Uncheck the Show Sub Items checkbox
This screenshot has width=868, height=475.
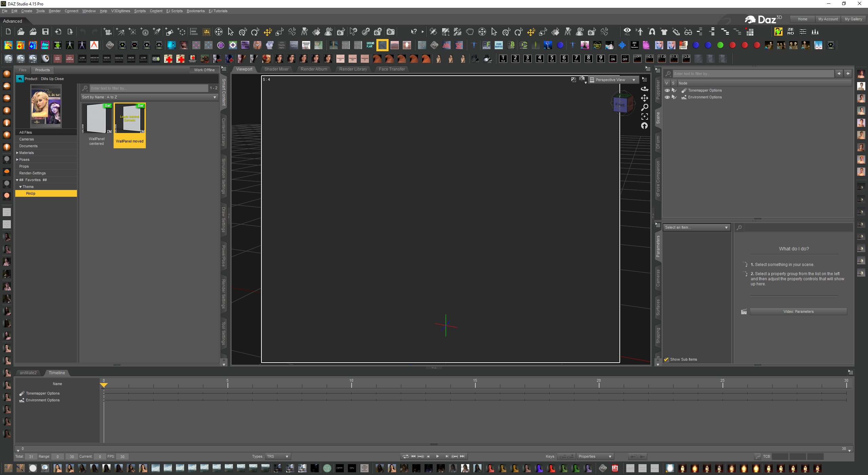click(666, 359)
